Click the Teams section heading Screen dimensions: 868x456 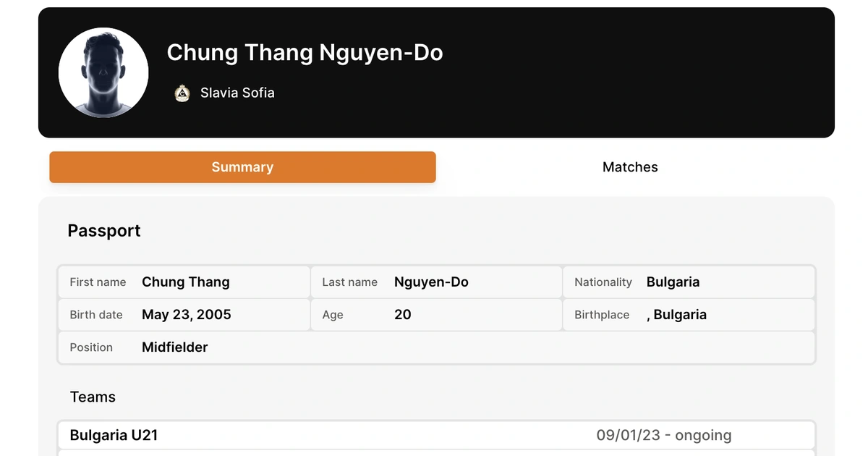point(93,397)
